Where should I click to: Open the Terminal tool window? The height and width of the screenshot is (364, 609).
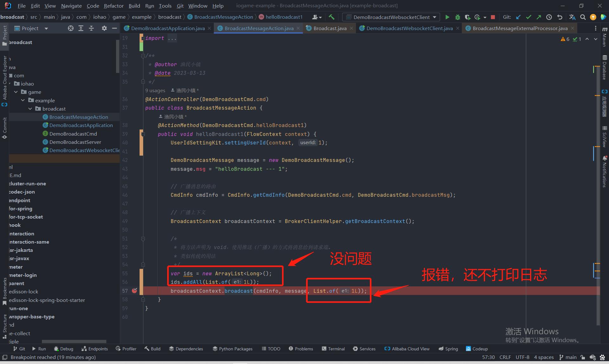tap(333, 348)
